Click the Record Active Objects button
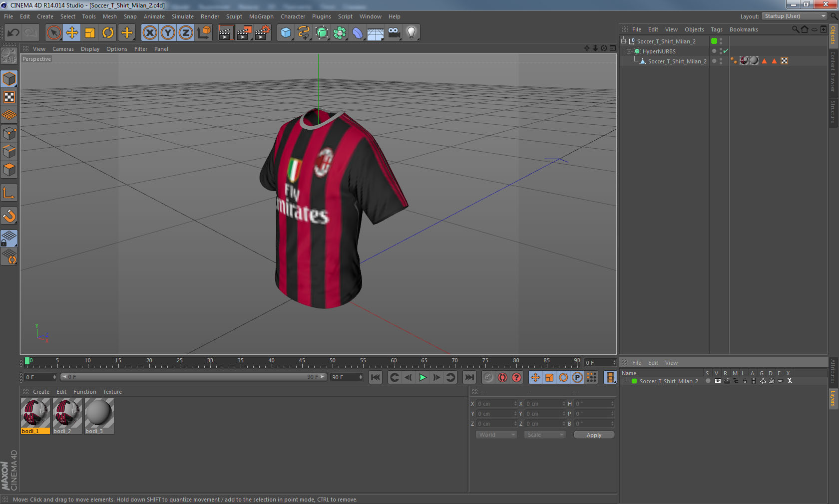Viewport: 839px width, 504px height. point(488,377)
